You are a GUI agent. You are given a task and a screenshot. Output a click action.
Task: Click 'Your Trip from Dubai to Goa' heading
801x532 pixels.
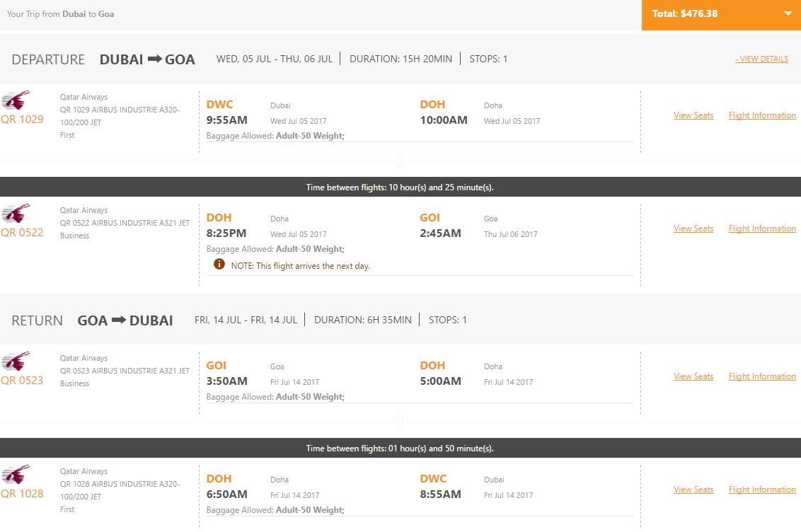click(60, 14)
